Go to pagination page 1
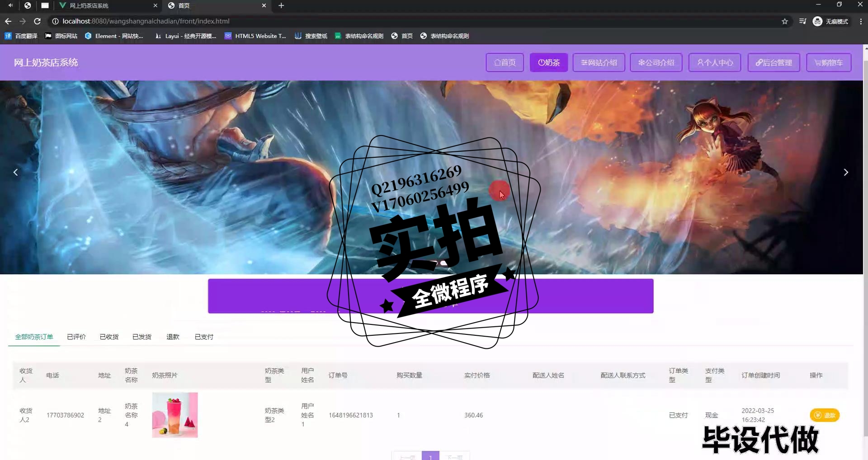 pos(430,455)
